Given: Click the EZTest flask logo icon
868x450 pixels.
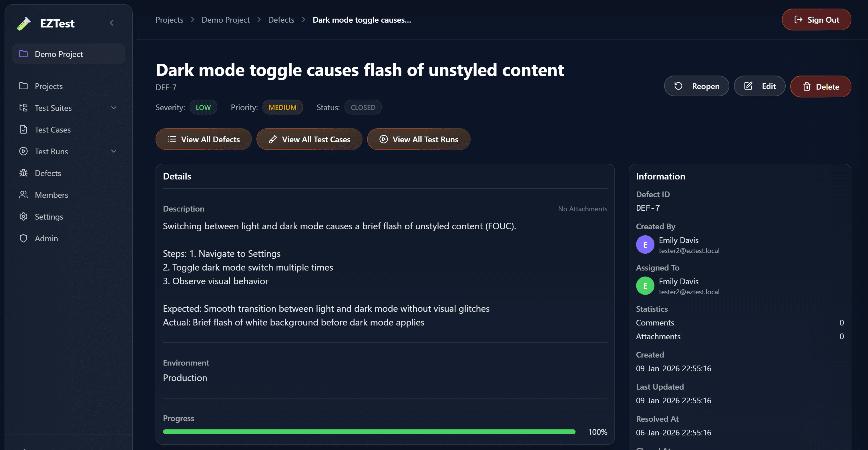Looking at the screenshot, I should point(24,23).
